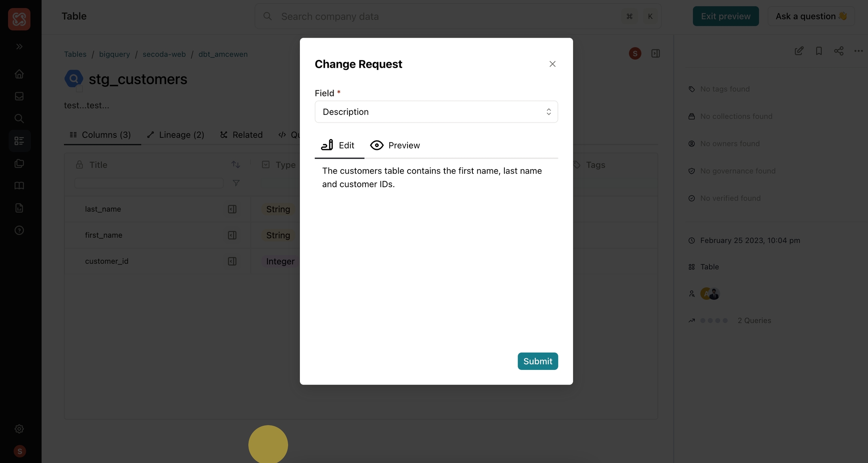Click the edit pencil icon at top right
Screen dimensions: 868x463
click(x=799, y=51)
